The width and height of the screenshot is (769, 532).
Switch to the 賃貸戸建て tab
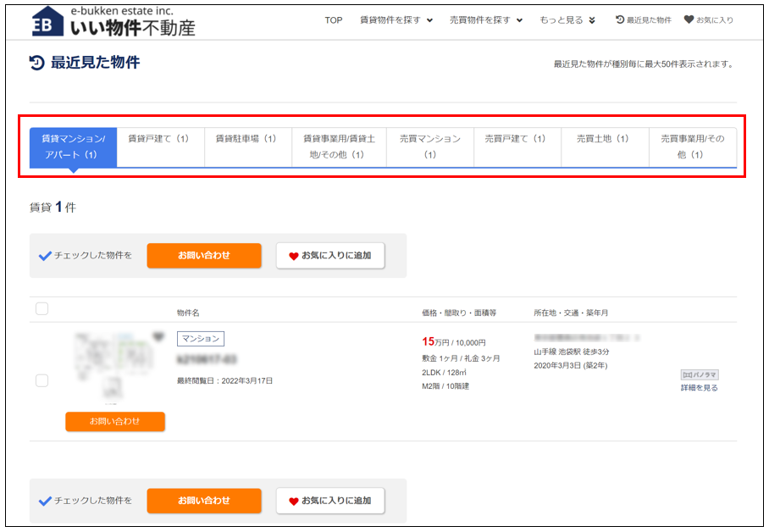coord(159,139)
